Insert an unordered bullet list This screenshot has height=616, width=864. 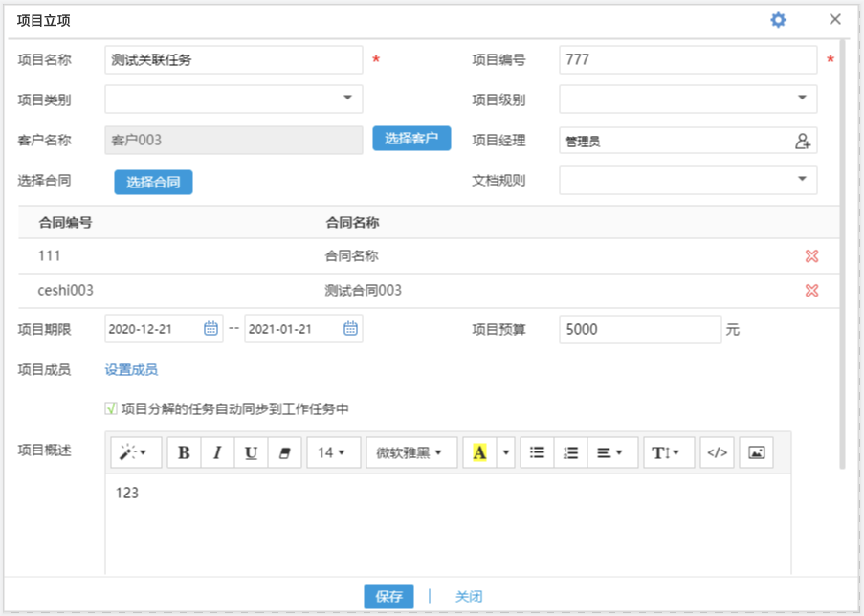point(537,452)
